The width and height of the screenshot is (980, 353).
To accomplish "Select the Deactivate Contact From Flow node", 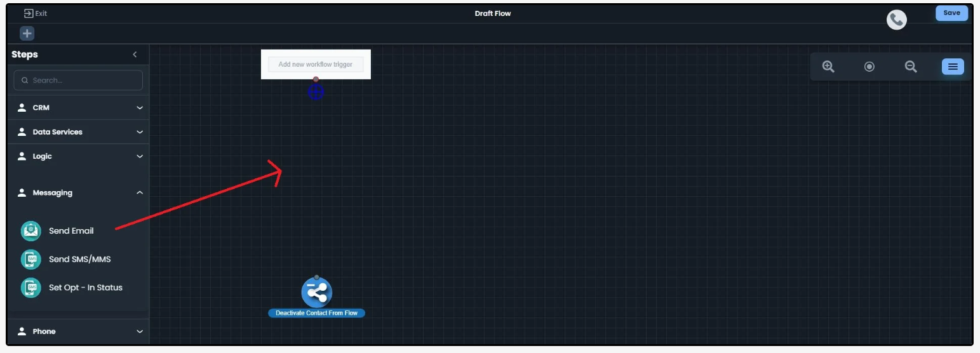I will click(x=316, y=293).
